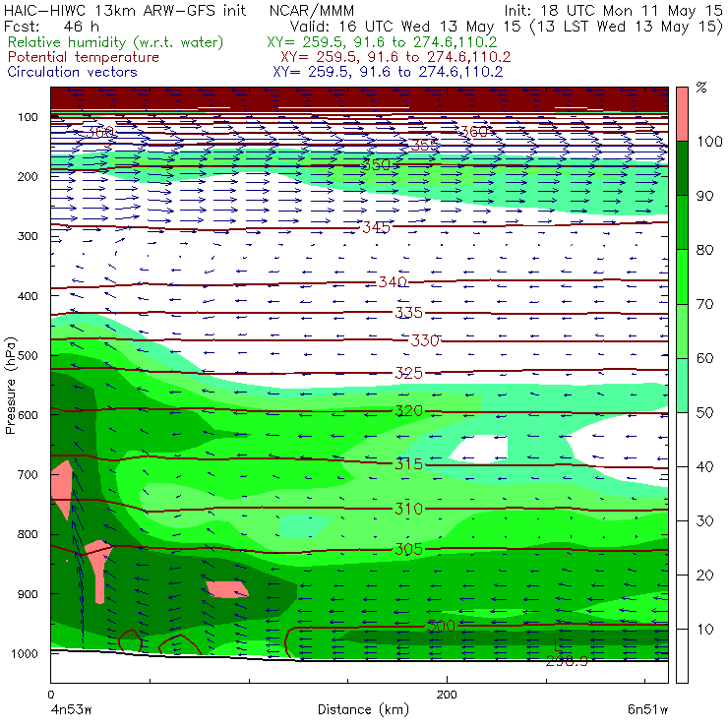The height and width of the screenshot is (728, 728).
Task: Click the pressure axis "800" tick label
Action: pos(28,534)
